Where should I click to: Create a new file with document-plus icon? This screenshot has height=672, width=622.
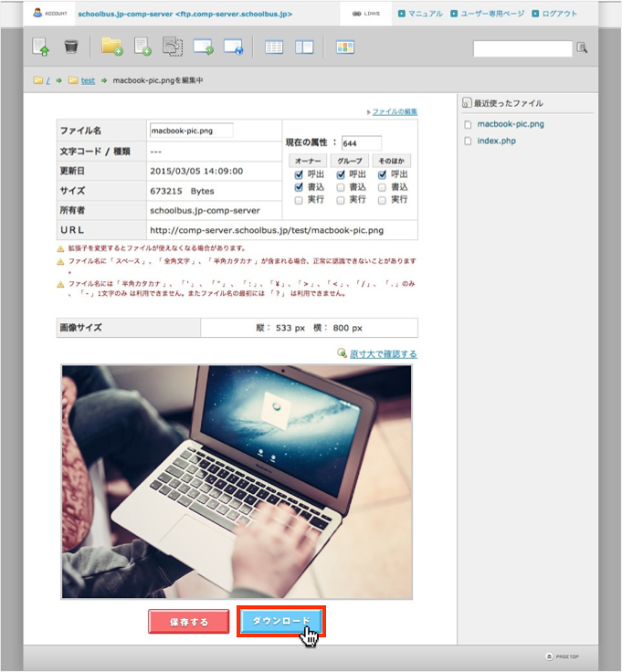tap(142, 47)
